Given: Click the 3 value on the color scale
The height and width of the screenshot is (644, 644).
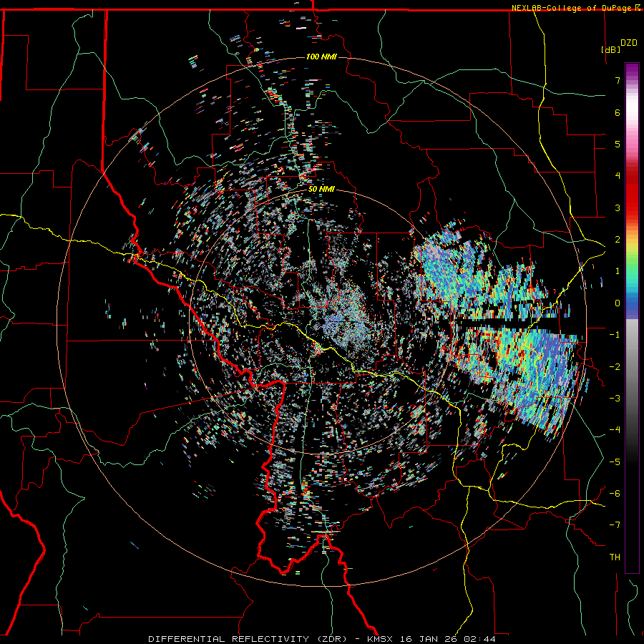Looking at the screenshot, I should tap(618, 208).
